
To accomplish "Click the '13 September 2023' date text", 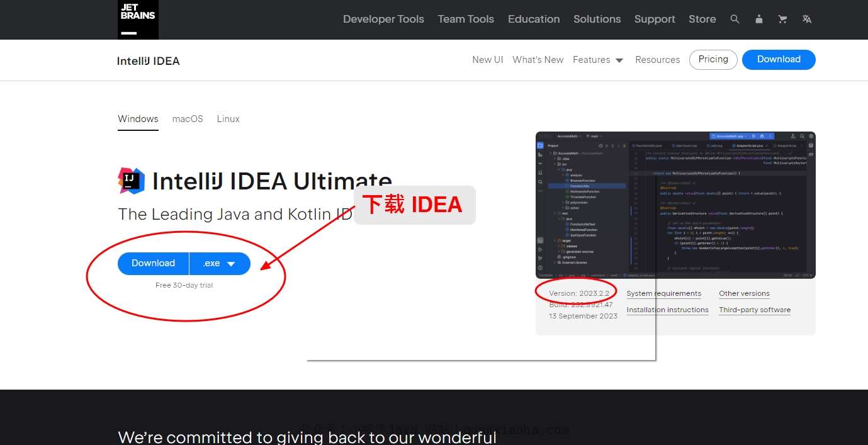I will click(583, 316).
